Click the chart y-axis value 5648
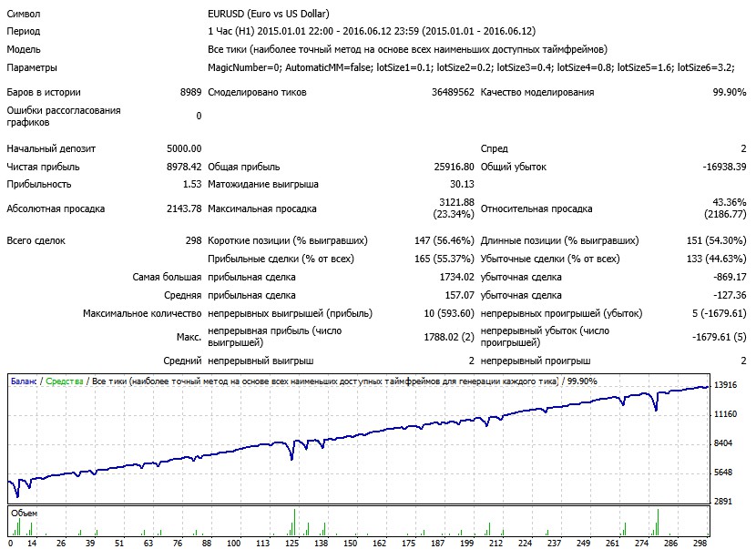756x549 pixels. coord(723,473)
